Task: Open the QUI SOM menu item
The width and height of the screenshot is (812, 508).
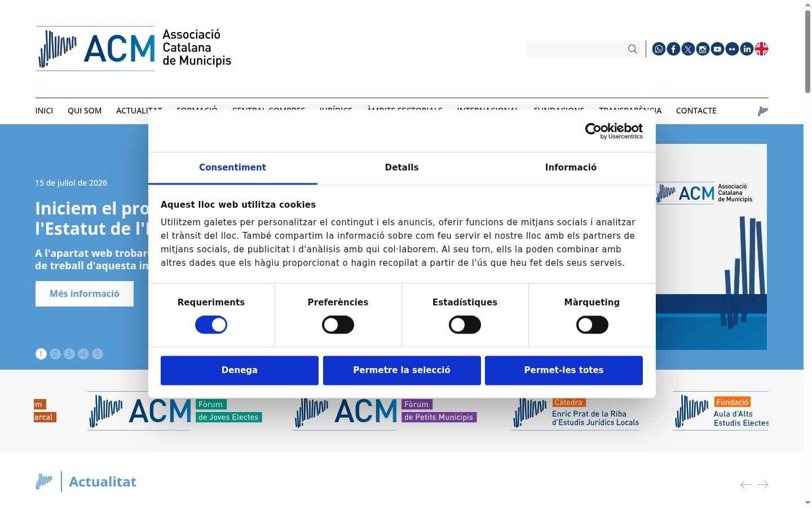Action: (85, 111)
